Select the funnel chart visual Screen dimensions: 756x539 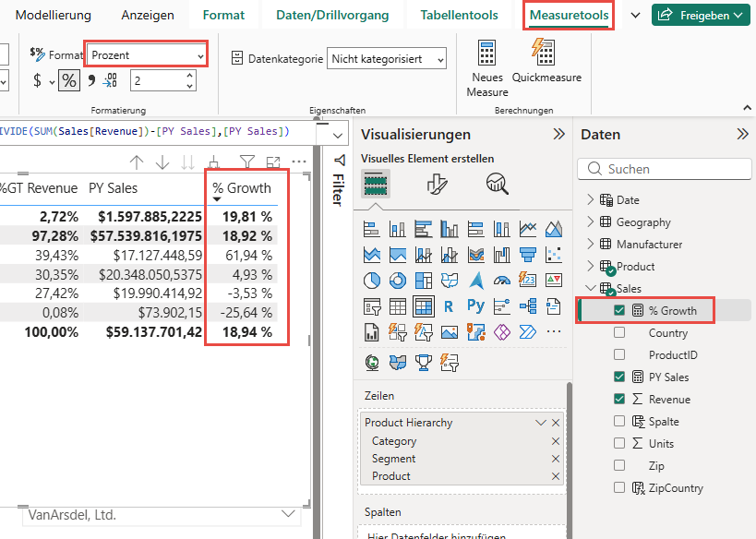coord(527,255)
